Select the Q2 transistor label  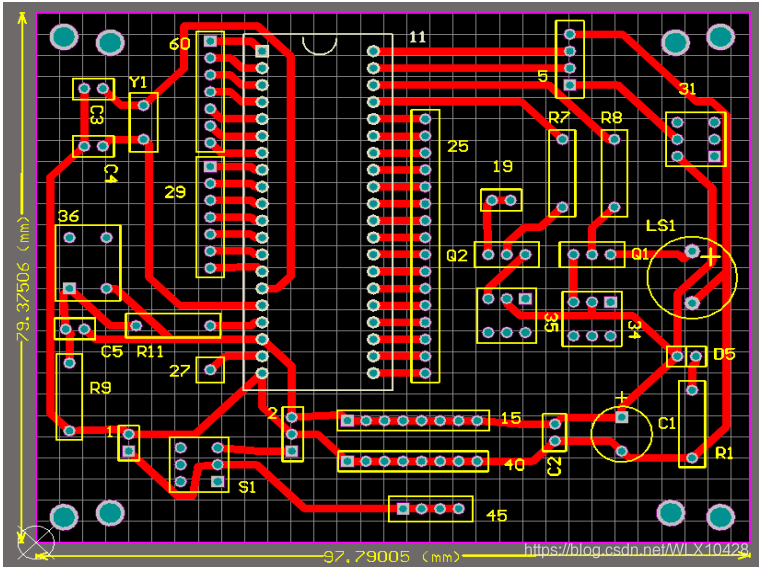(457, 255)
